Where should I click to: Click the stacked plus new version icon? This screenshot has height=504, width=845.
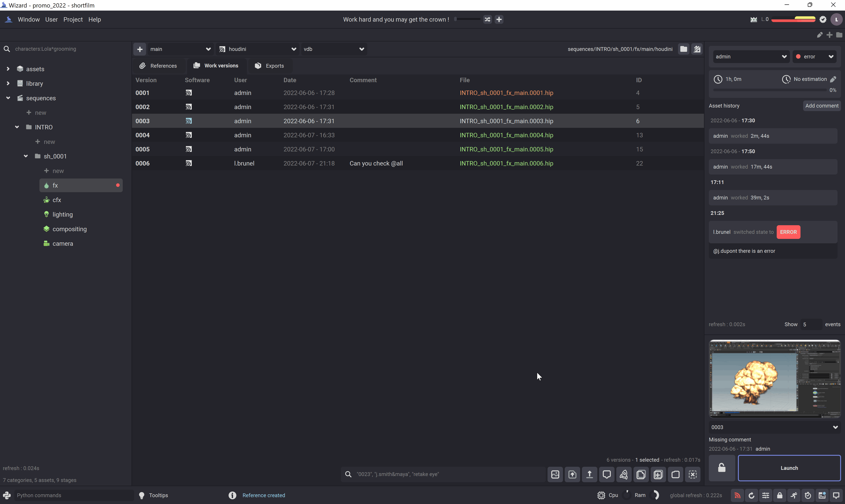click(658, 474)
